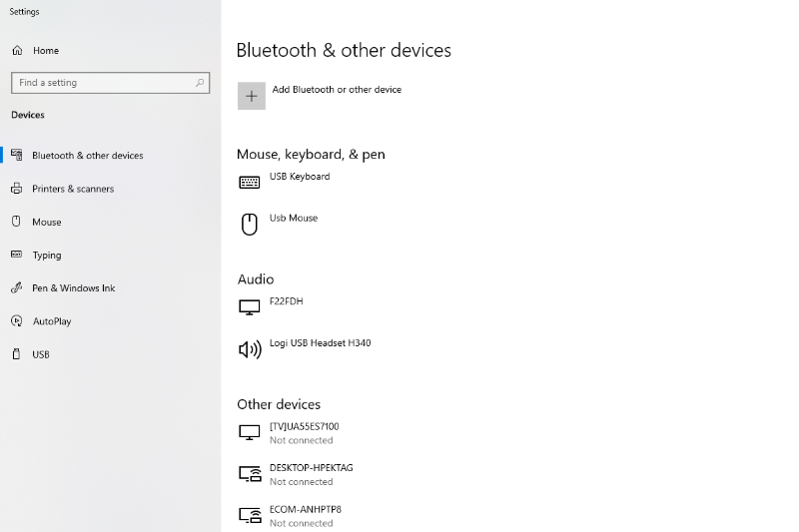Open the Mouse settings page

coord(46,222)
